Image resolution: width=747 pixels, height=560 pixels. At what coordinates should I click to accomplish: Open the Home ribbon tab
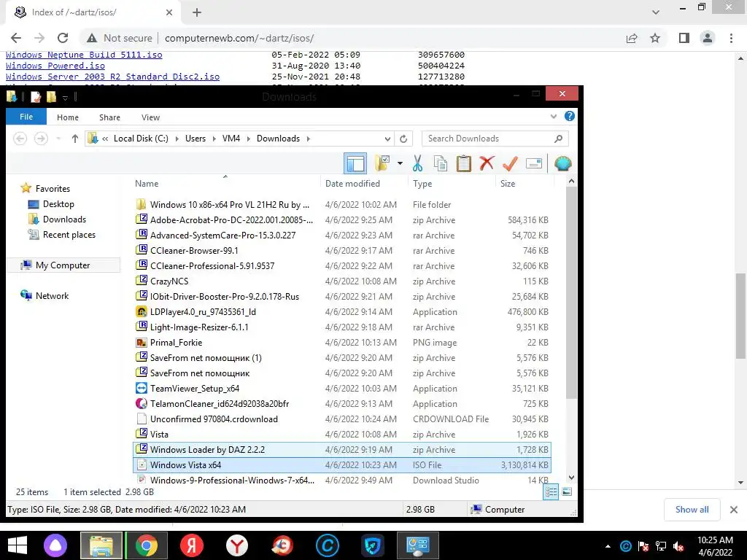click(68, 117)
